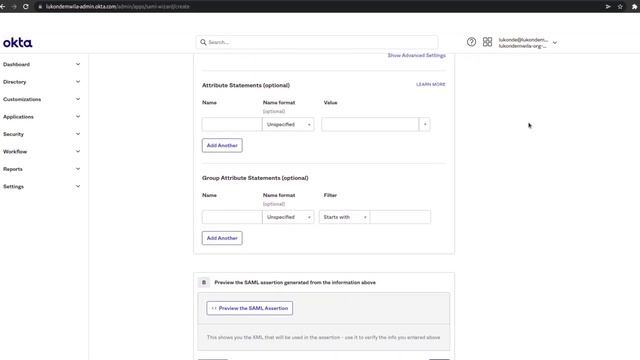Image resolution: width=640 pixels, height=360 pixels.
Task: Open Settings in sidebar
Action: (x=13, y=187)
